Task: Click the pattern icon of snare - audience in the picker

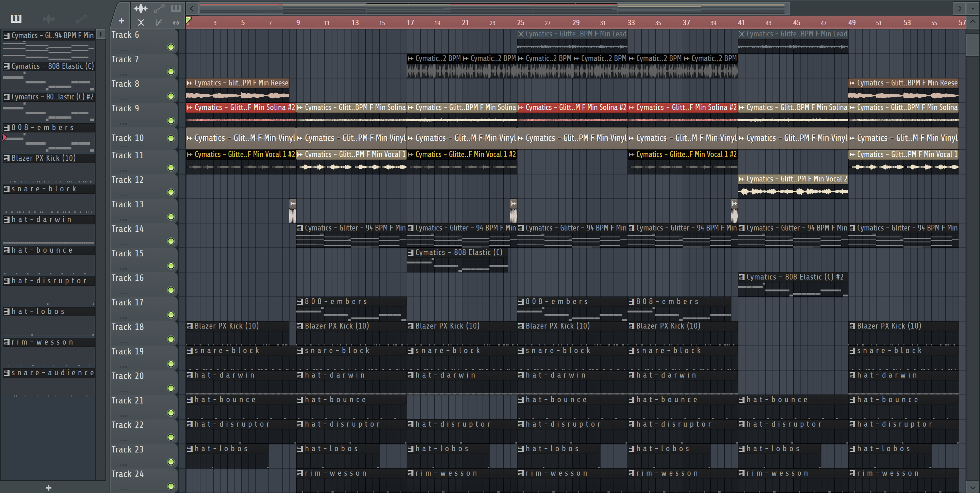Action: click(6, 373)
